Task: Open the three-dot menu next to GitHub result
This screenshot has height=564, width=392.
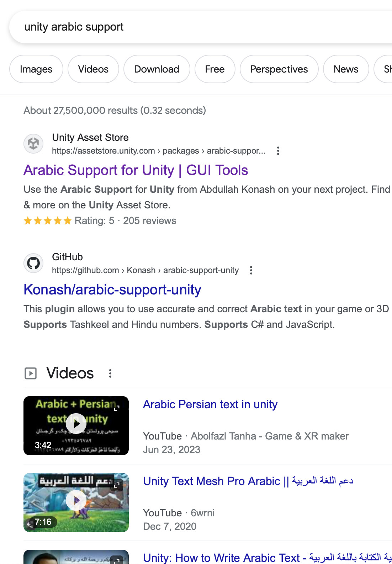Action: [251, 270]
